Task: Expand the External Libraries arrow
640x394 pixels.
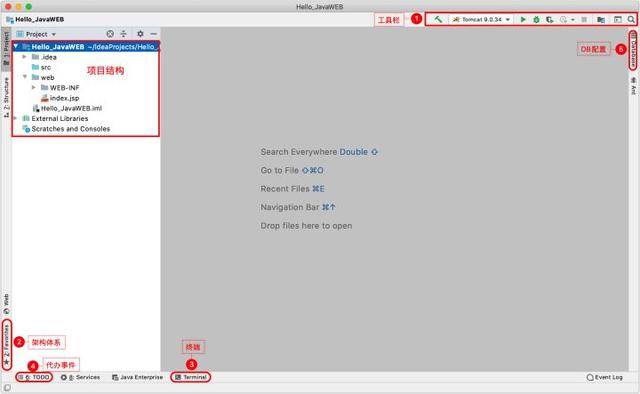Action: 16,118
